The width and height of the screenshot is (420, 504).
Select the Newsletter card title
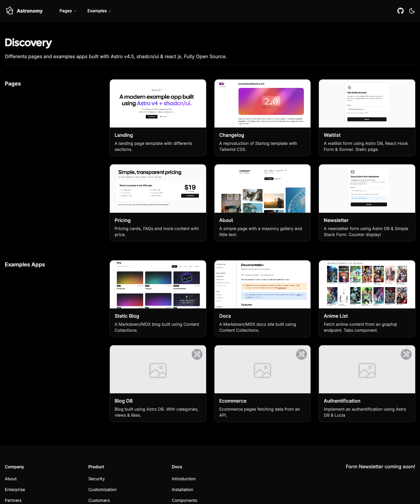336,220
